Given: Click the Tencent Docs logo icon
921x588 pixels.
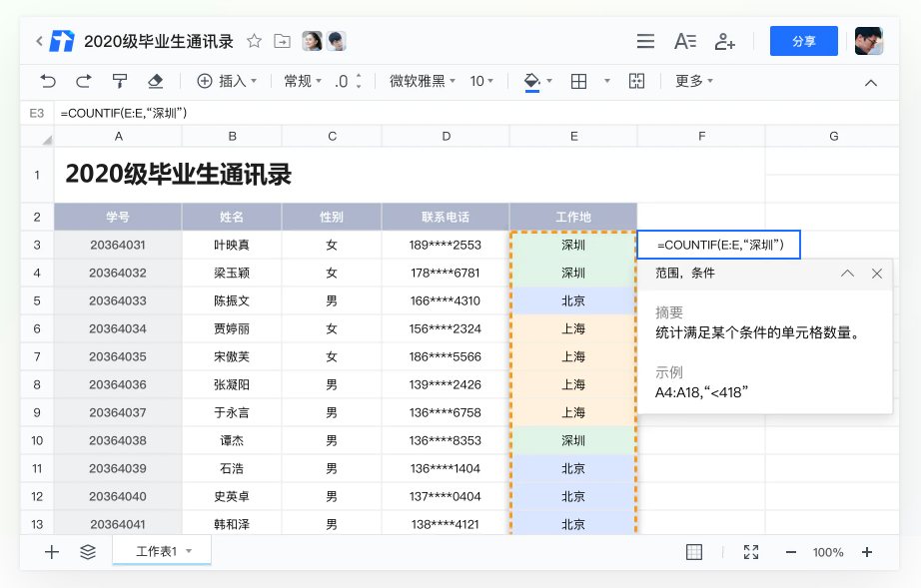Looking at the screenshot, I should point(62,41).
